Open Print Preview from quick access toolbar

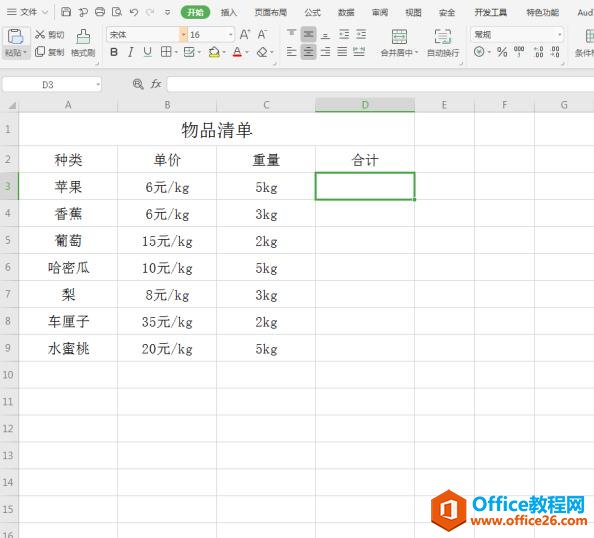point(117,12)
